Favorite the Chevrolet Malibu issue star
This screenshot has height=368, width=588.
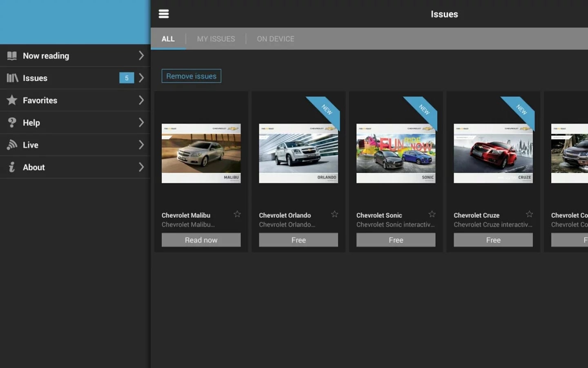click(x=237, y=214)
